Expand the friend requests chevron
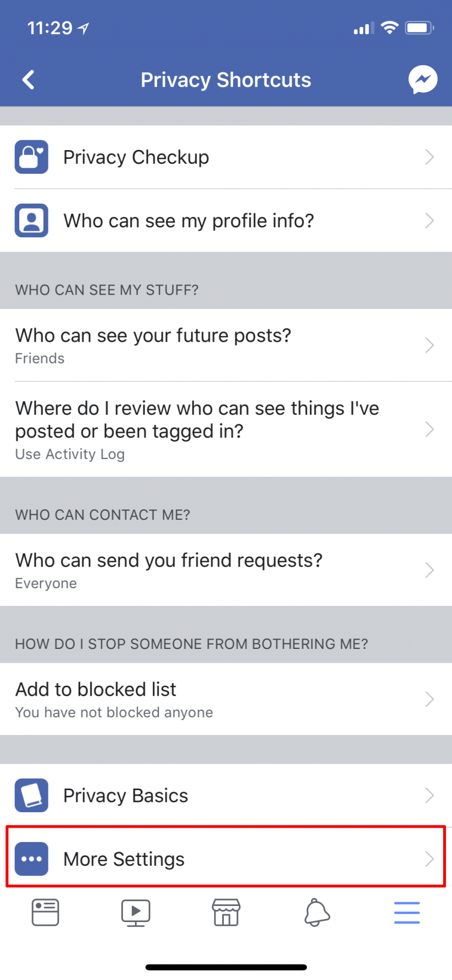The height and width of the screenshot is (980, 452). (429, 570)
